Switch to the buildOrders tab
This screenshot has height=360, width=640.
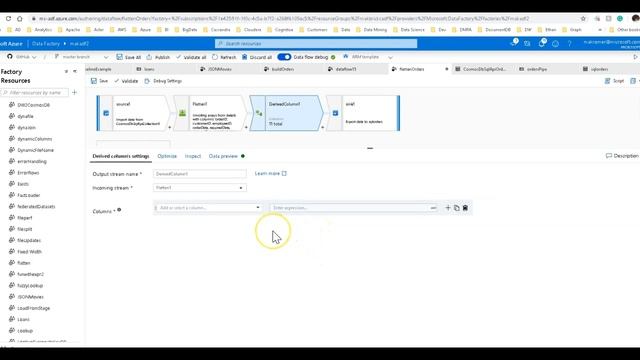[282, 69]
